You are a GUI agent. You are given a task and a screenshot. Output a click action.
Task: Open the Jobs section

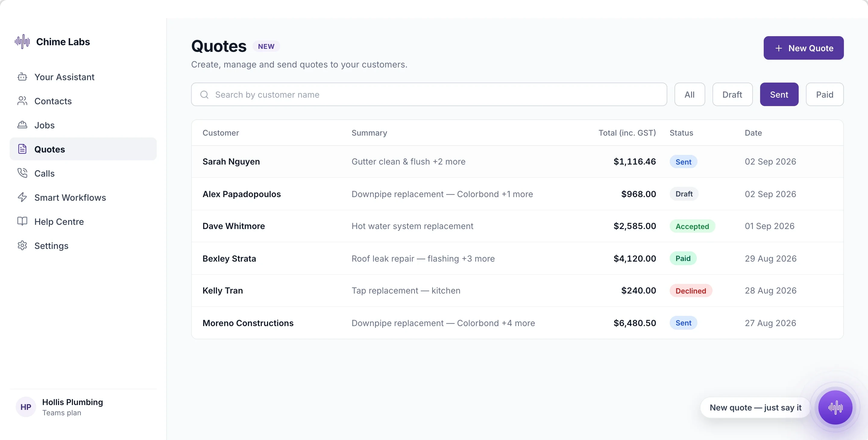[83, 125]
